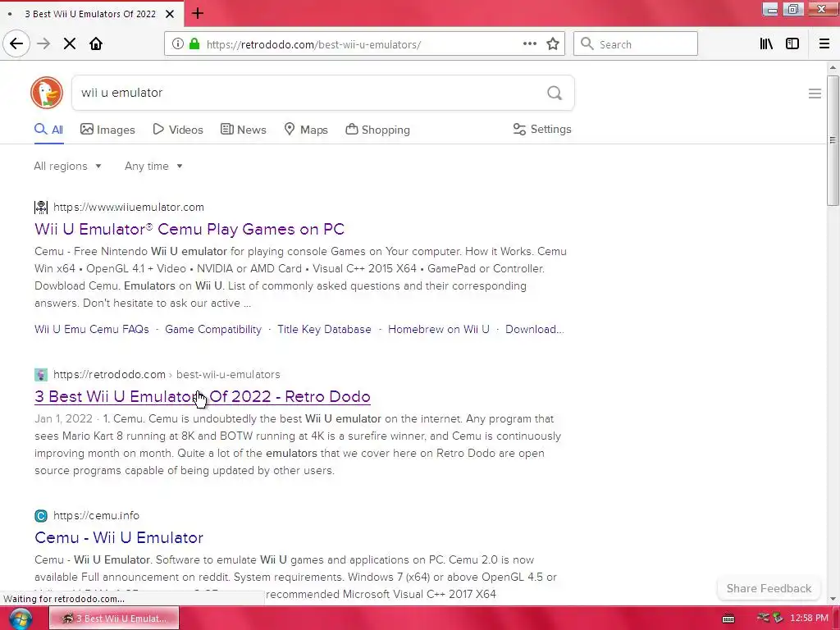Open 'Wii U Emulator Cemu Play Games on PC'
This screenshot has height=630, width=840.
pos(189,229)
